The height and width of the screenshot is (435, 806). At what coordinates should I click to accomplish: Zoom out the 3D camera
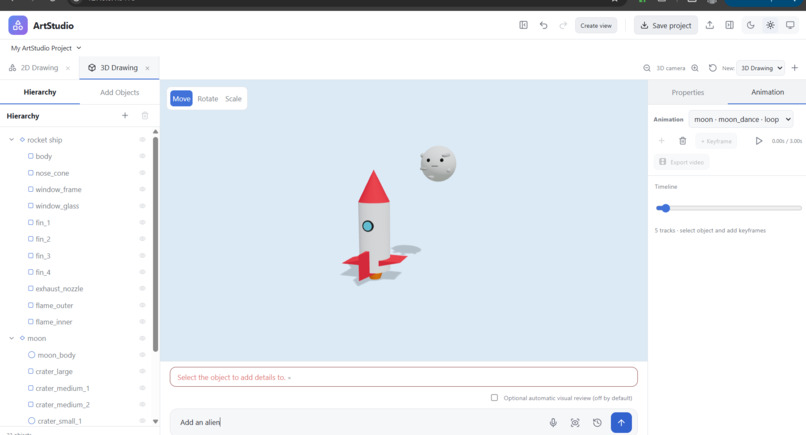[x=647, y=68]
